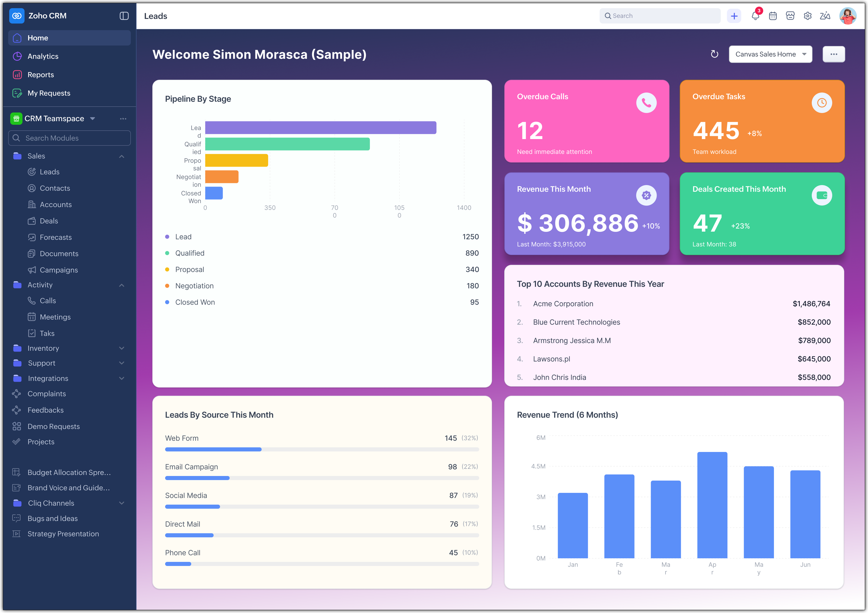Click the refresh icon beside Canvas Sales Home
The width and height of the screenshot is (868, 613).
tap(714, 54)
